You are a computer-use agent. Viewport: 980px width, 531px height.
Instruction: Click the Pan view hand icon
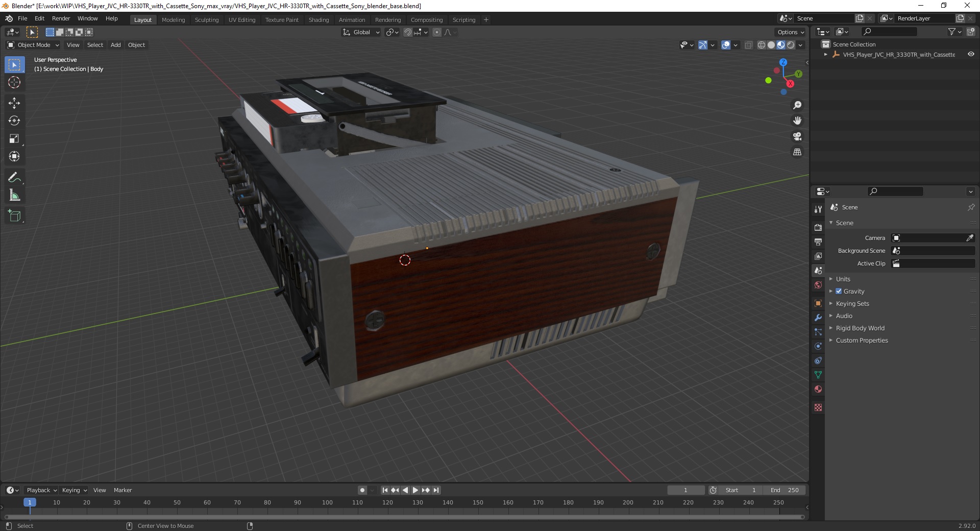(797, 120)
